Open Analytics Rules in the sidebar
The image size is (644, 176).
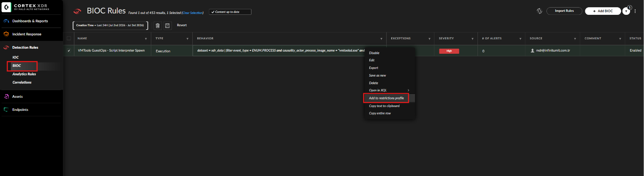pos(24,74)
